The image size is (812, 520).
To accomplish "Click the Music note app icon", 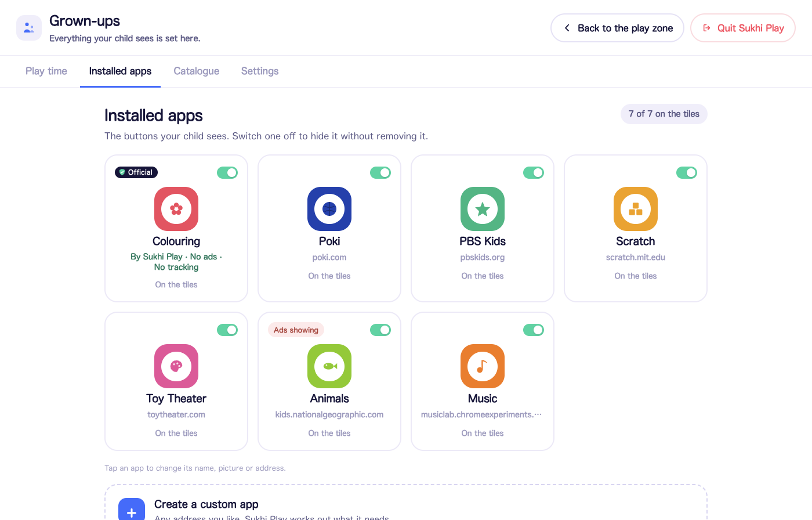I will click(x=483, y=366).
